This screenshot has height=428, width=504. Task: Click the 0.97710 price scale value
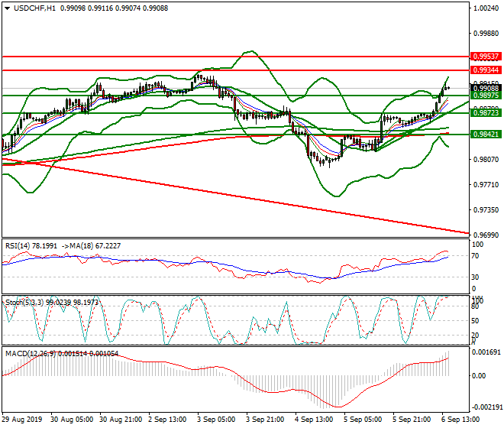(x=486, y=185)
